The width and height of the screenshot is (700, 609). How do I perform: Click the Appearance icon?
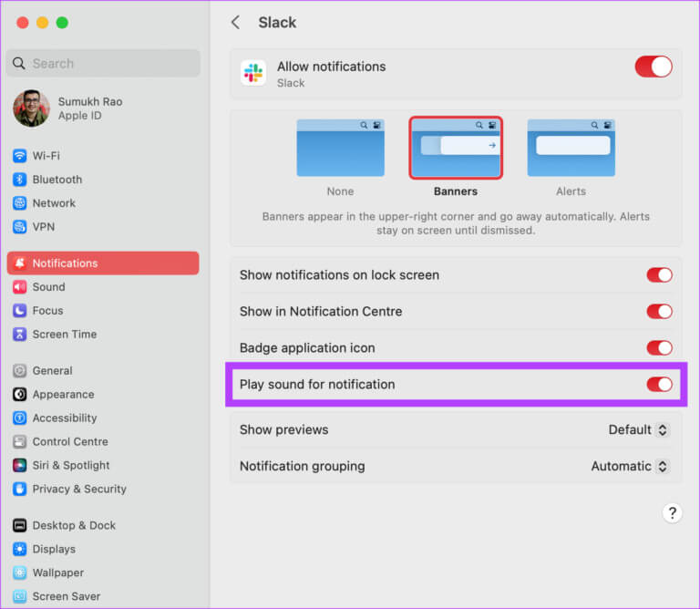(20, 395)
